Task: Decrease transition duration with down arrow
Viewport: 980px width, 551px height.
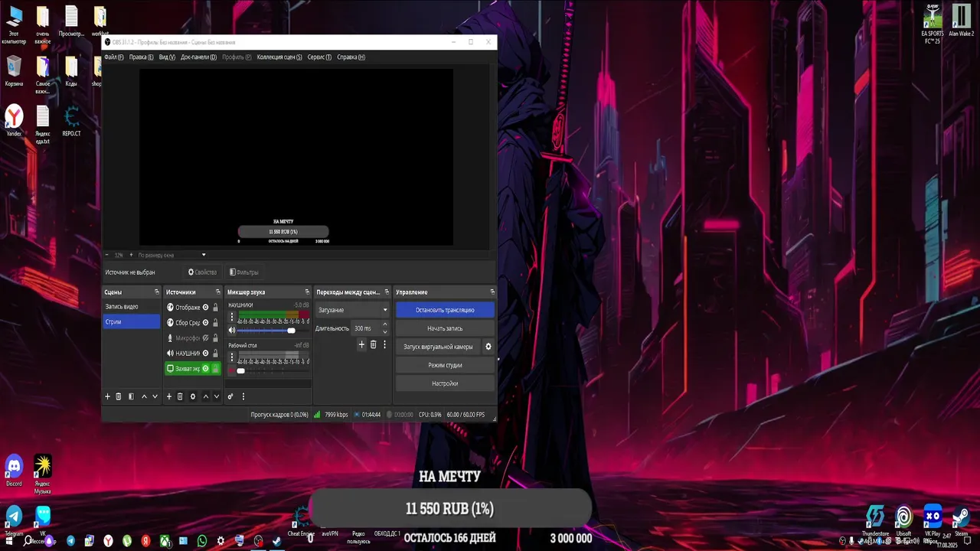Action: [x=384, y=332]
